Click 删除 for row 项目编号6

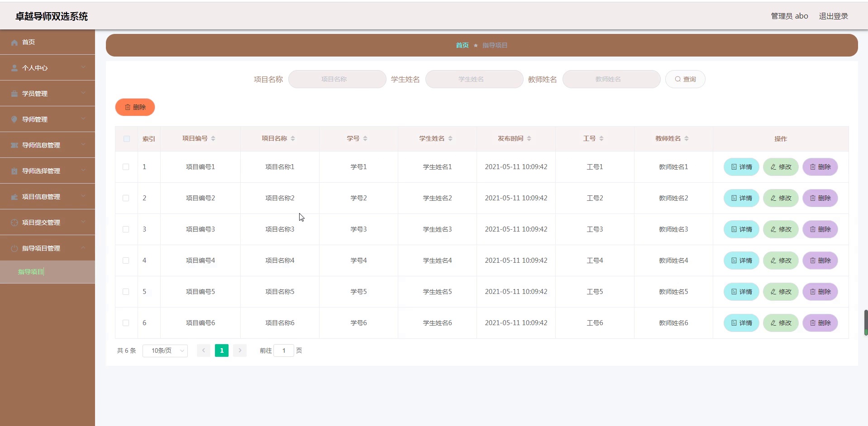(x=820, y=323)
